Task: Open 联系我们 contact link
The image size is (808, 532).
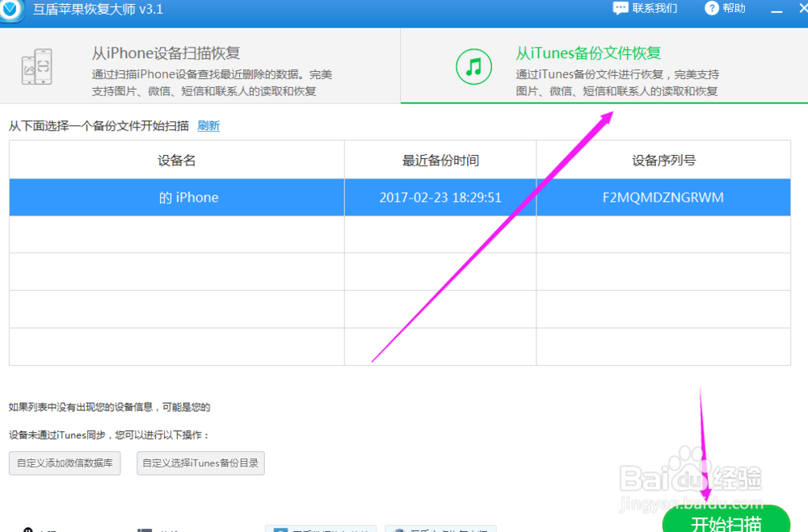Action: point(654,8)
